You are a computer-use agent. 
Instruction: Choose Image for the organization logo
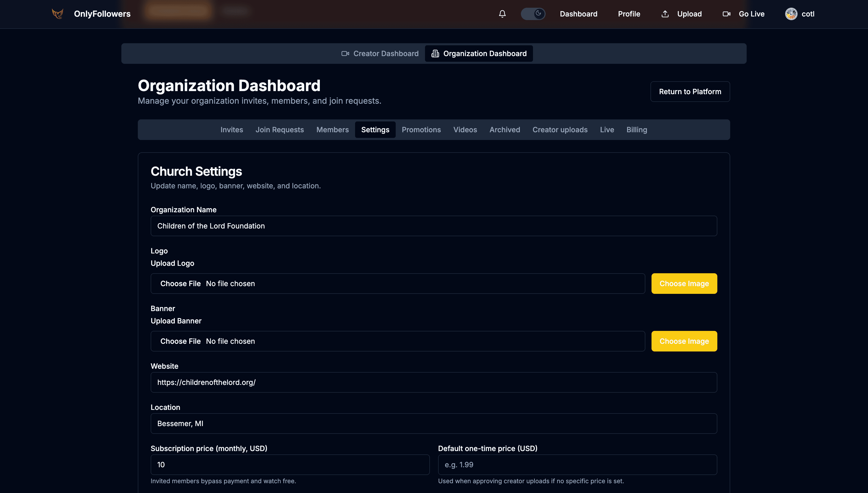684,283
